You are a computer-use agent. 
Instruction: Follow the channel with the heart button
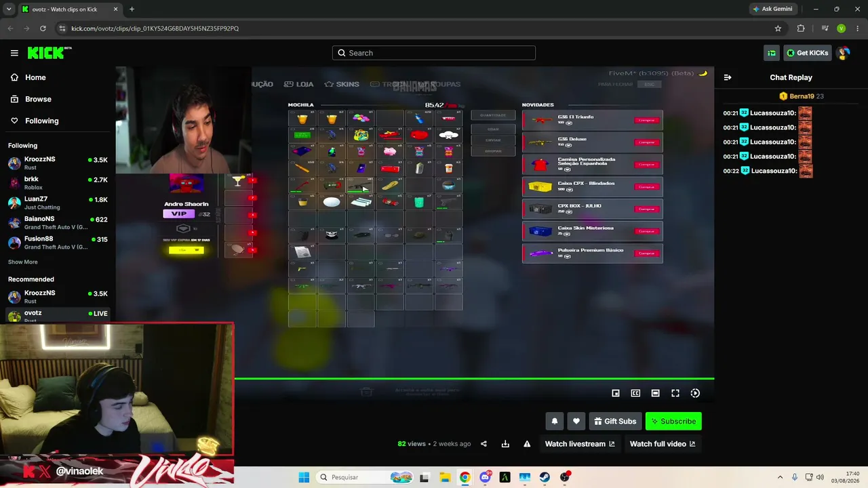click(x=576, y=421)
